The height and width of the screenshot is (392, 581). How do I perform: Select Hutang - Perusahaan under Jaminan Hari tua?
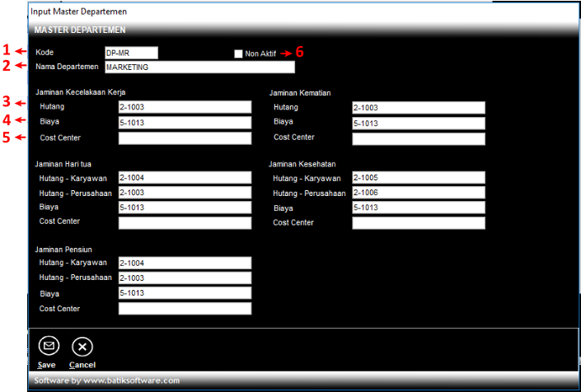(x=184, y=193)
